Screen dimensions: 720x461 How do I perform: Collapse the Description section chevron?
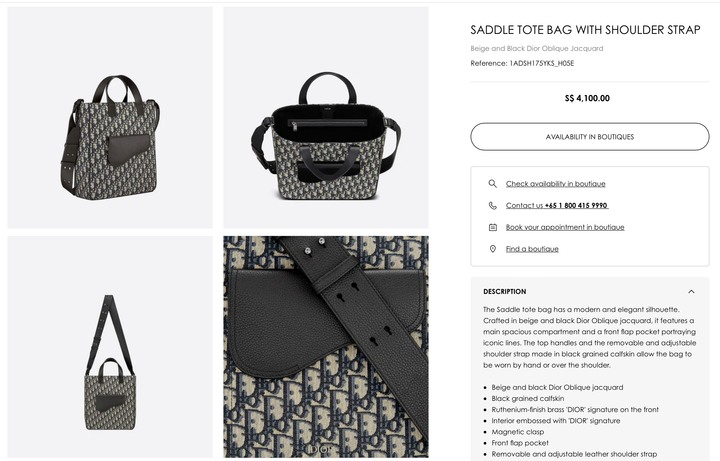pos(691,292)
